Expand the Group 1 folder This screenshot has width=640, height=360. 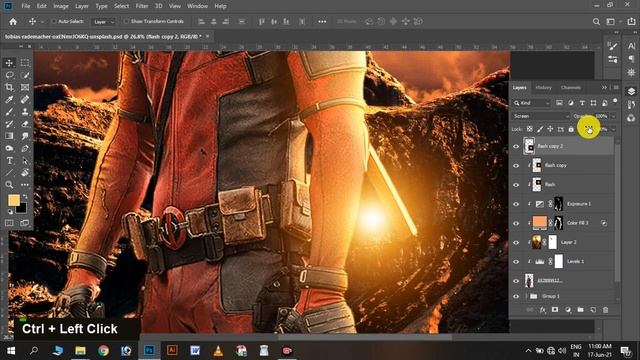526,296
